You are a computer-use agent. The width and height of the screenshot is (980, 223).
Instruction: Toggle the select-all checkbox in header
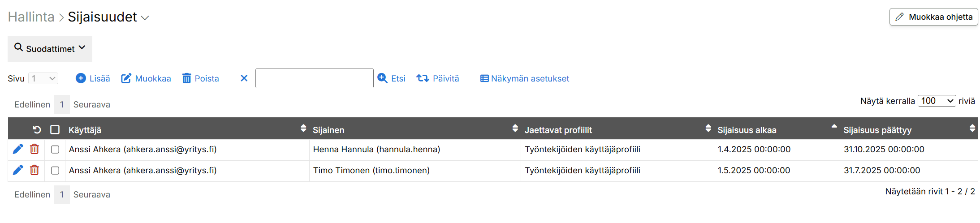tap(55, 130)
